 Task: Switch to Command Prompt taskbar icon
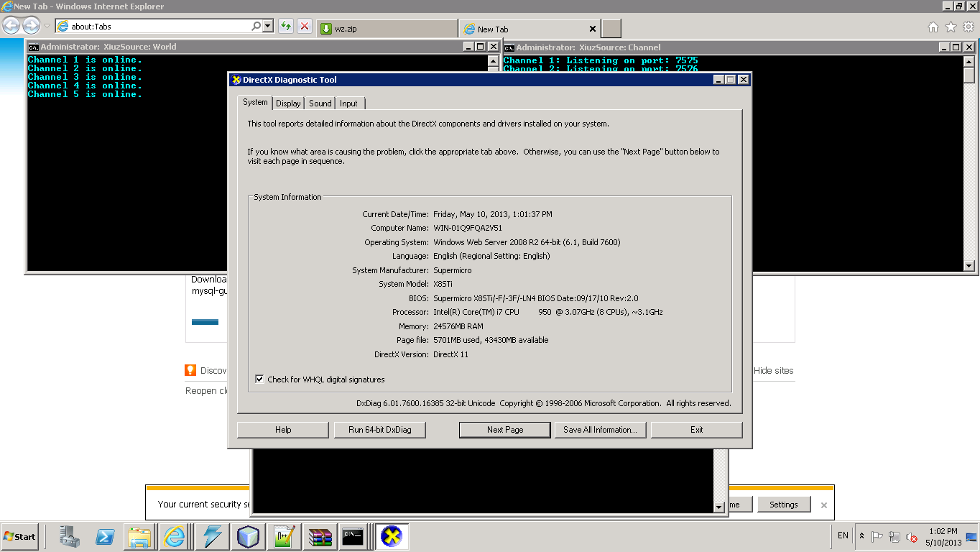pyautogui.click(x=353, y=536)
